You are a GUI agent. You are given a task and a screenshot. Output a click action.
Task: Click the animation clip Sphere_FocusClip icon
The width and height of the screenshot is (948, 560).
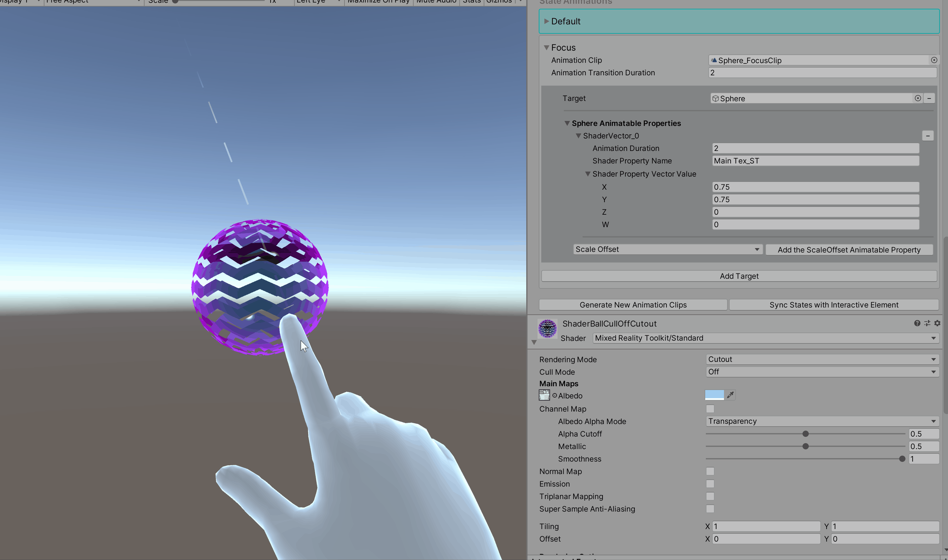713,60
